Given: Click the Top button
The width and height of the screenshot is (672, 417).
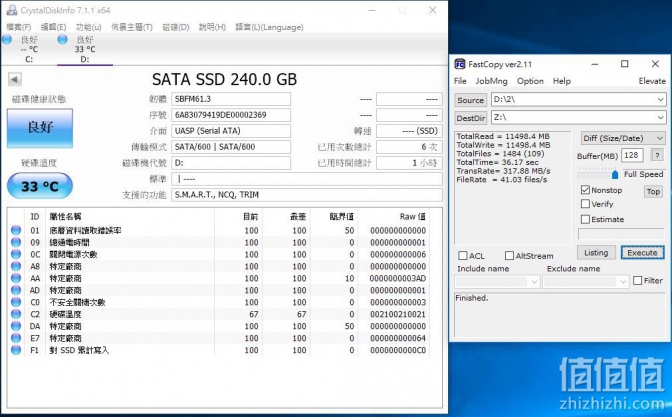Looking at the screenshot, I should click(653, 192).
